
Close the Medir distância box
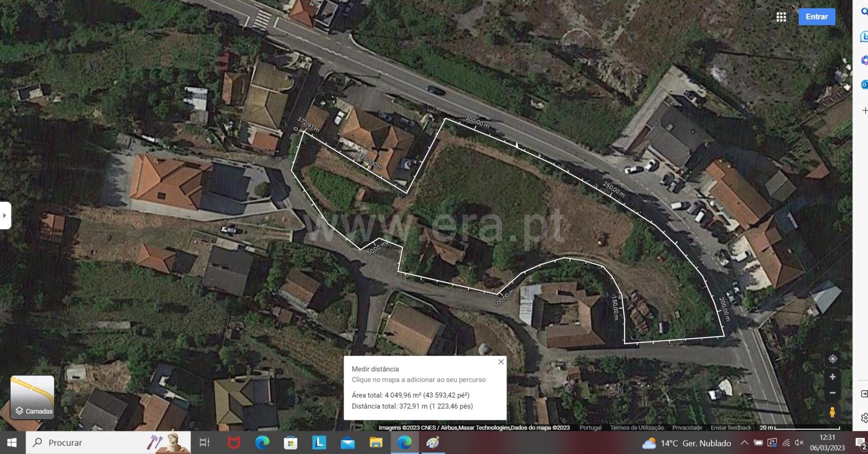coord(501,362)
